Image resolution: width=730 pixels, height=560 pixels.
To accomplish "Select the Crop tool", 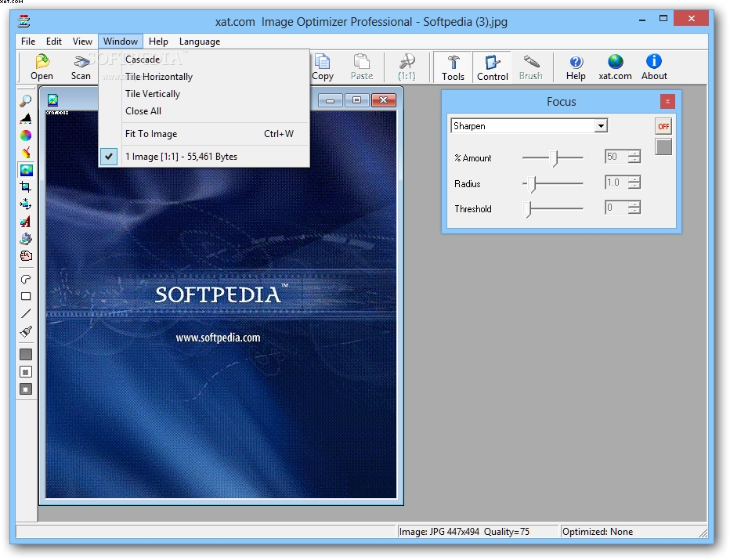I will [x=26, y=187].
